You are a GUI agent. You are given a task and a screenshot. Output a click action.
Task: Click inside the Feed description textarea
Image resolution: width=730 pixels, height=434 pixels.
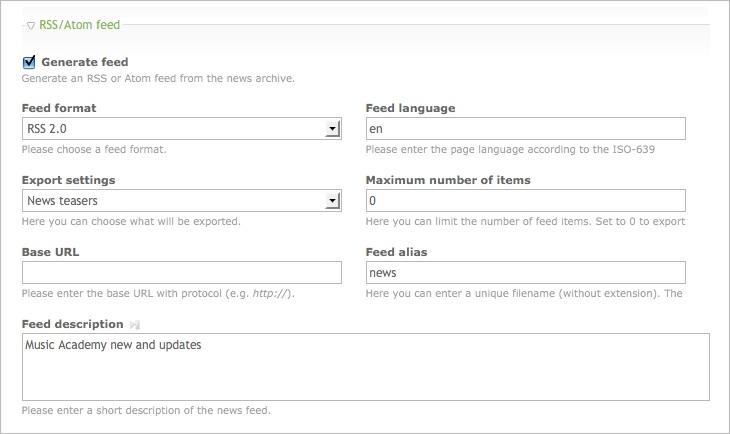point(366,367)
